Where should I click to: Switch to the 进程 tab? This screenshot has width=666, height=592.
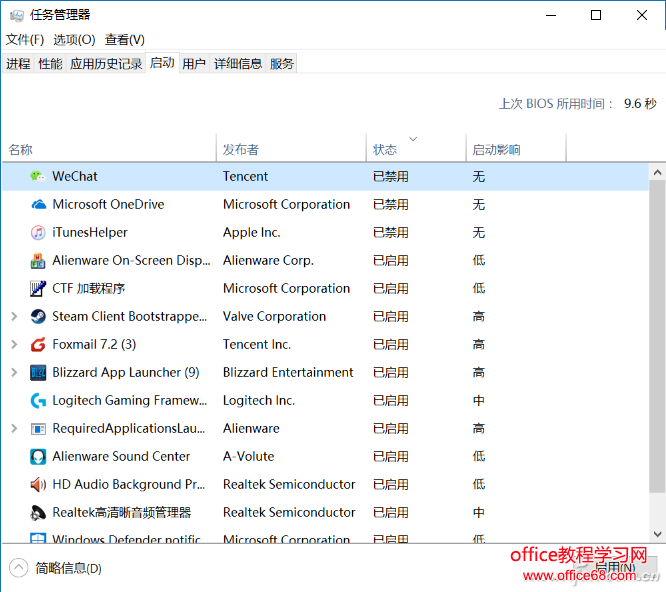coord(18,64)
